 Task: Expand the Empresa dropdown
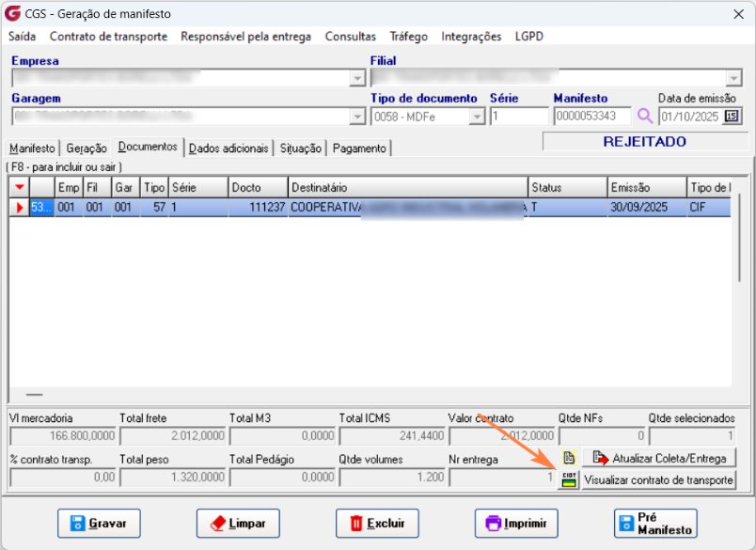coord(357,78)
